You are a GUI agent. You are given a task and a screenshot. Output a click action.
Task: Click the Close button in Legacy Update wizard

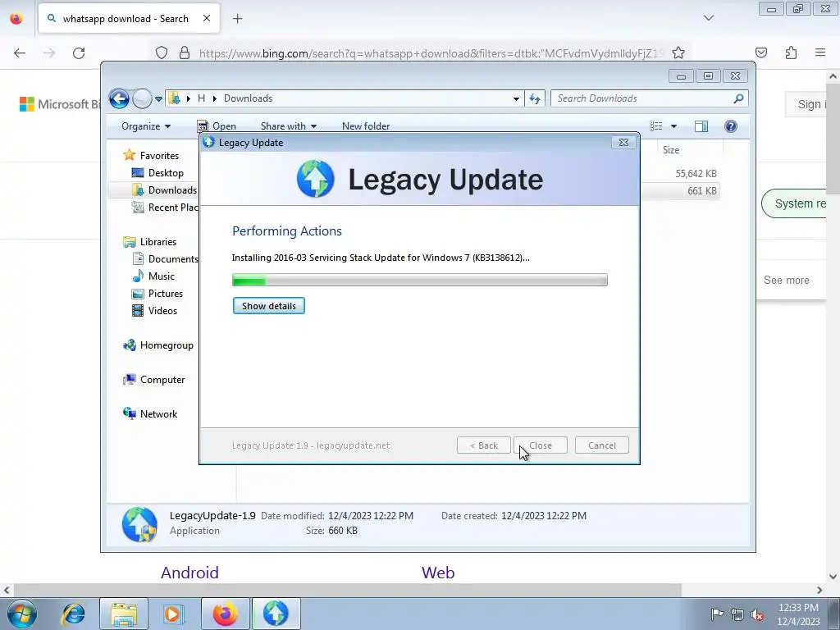tap(541, 445)
